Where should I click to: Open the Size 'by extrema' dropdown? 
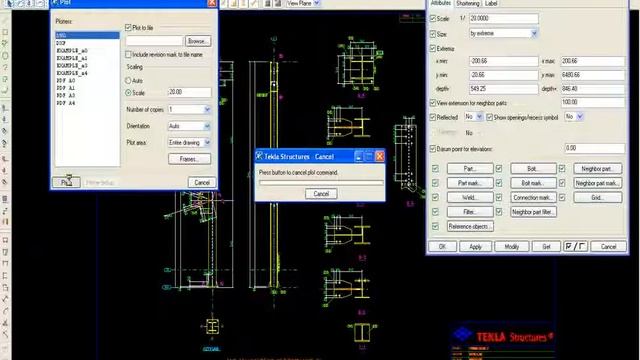(x=534, y=33)
